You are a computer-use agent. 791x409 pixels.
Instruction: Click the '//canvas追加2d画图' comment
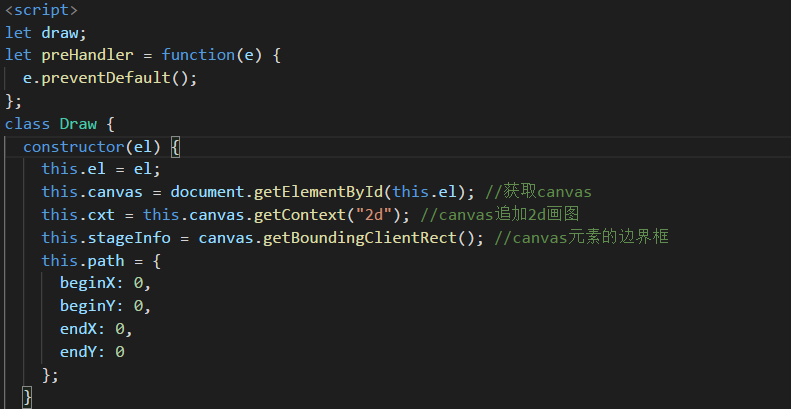coord(499,215)
